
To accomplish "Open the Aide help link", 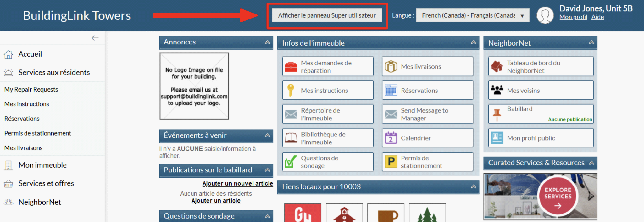I will pos(597,17).
